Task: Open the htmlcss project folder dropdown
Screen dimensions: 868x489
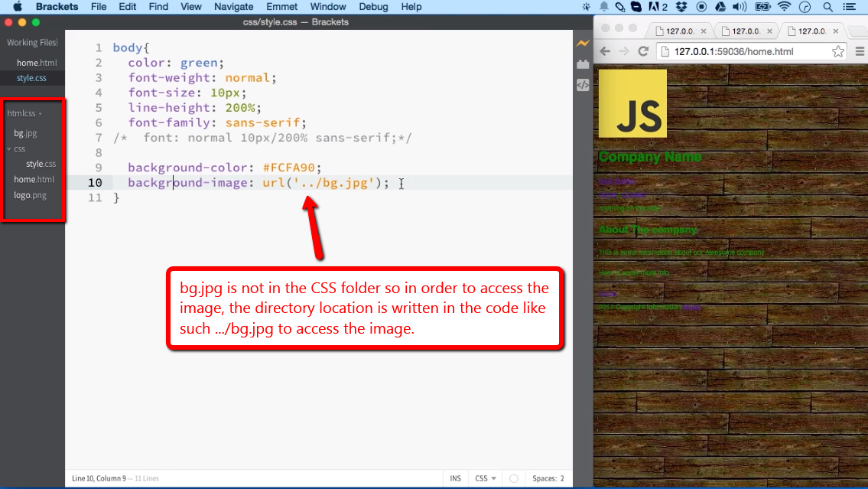Action: 24,113
